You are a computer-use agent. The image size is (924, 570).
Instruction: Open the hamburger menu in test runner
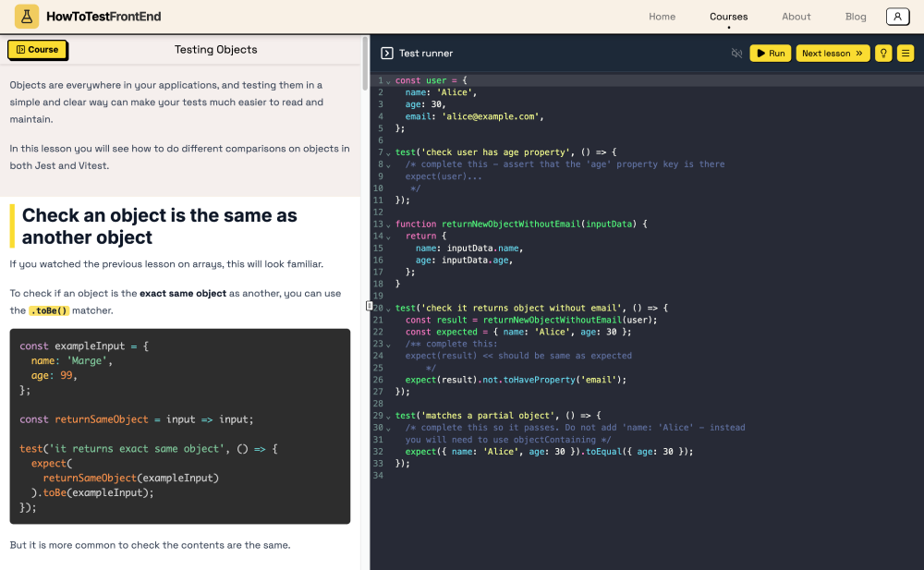(x=906, y=53)
